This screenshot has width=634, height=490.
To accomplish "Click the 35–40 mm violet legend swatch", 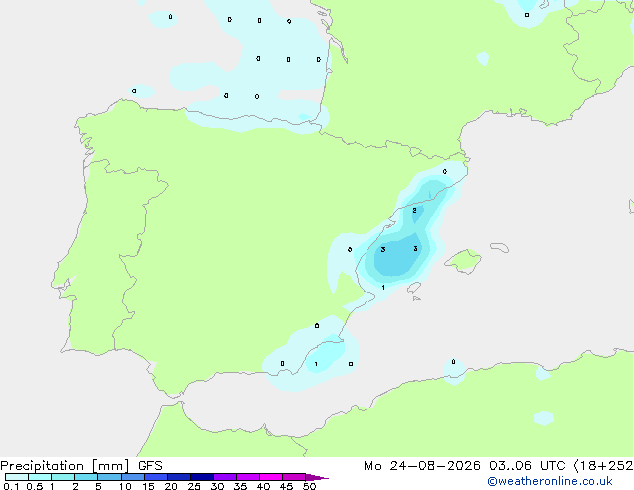I will click(x=248, y=477).
